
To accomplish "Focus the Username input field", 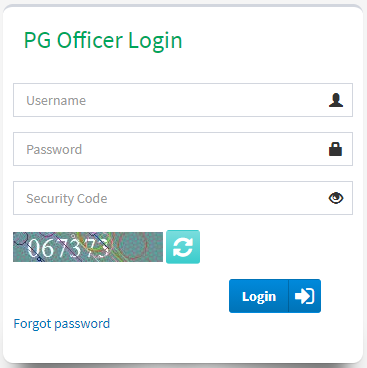I will (183, 100).
